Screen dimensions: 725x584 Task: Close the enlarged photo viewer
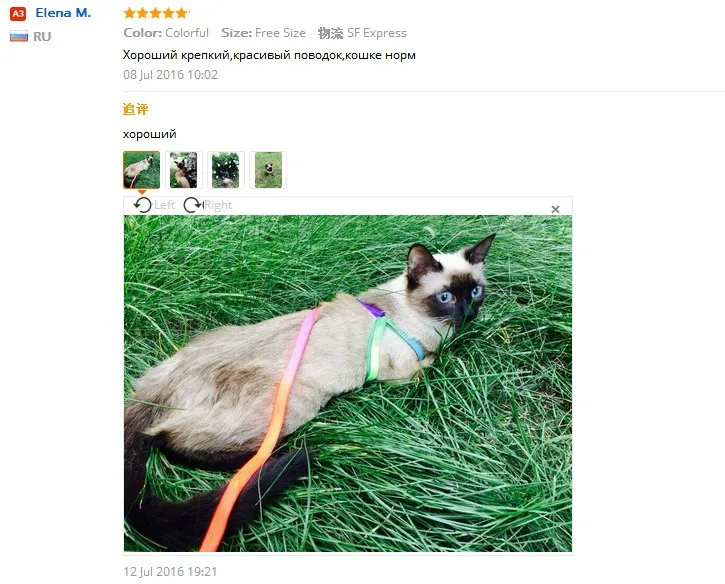556,209
